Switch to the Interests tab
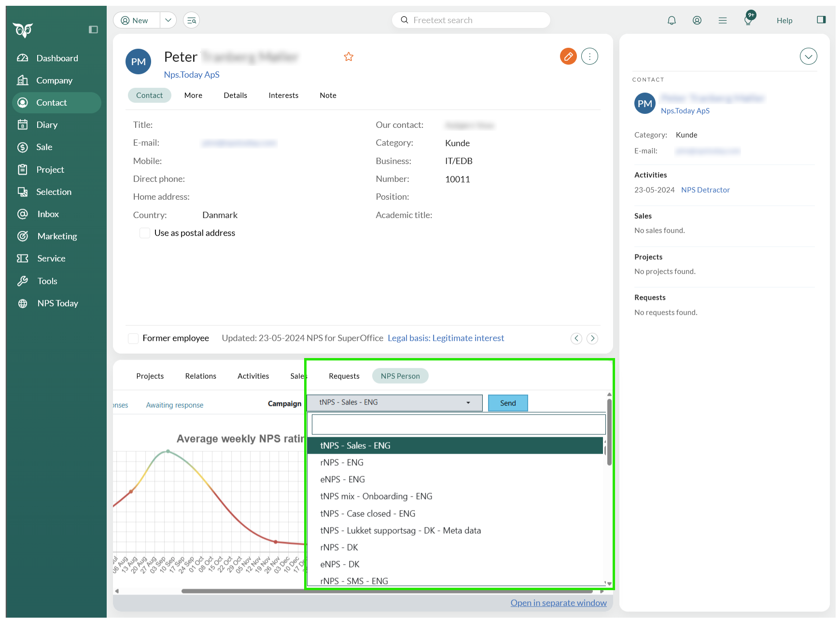 (283, 96)
